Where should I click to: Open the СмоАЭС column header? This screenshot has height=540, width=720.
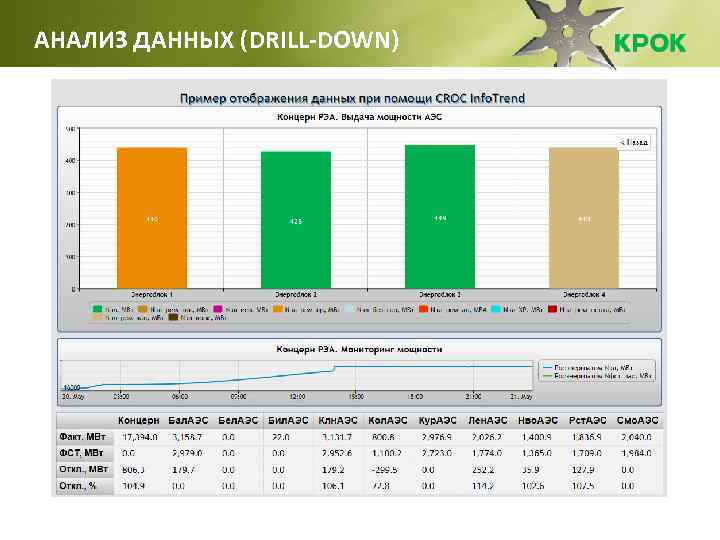[x=637, y=421]
